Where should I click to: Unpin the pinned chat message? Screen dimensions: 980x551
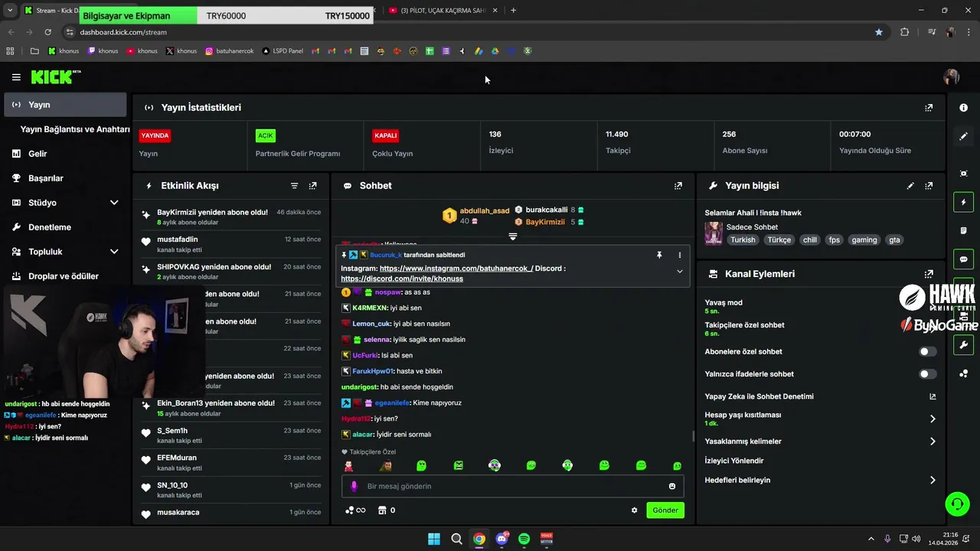coord(659,255)
